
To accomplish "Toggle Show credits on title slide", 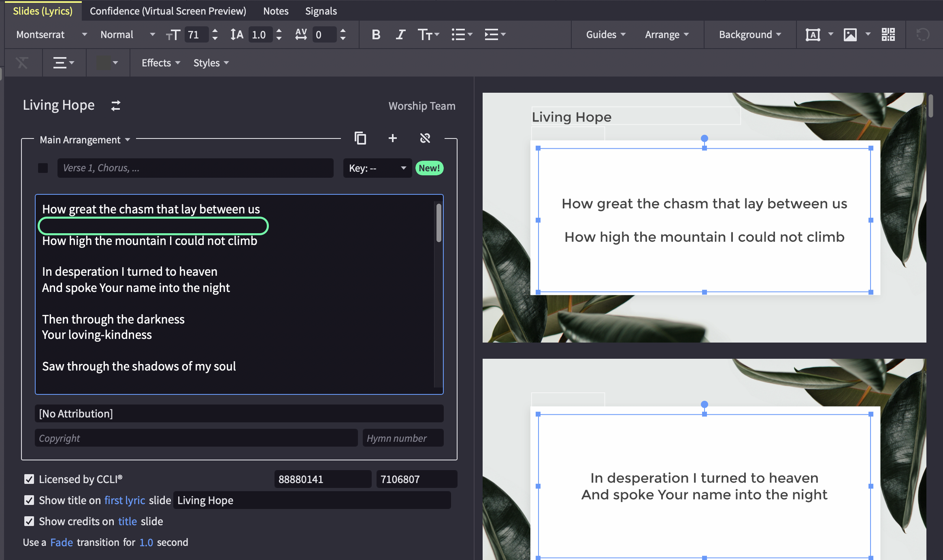I will pyautogui.click(x=29, y=521).
